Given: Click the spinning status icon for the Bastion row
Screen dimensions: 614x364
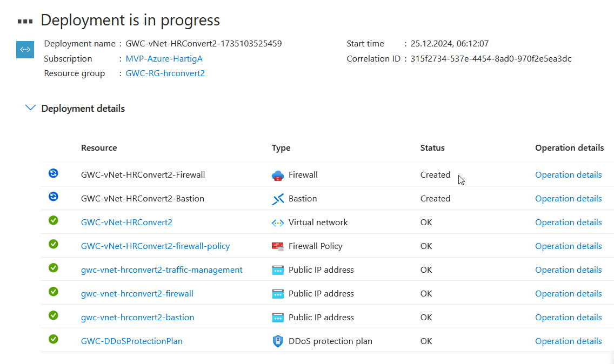Looking at the screenshot, I should pyautogui.click(x=53, y=197).
